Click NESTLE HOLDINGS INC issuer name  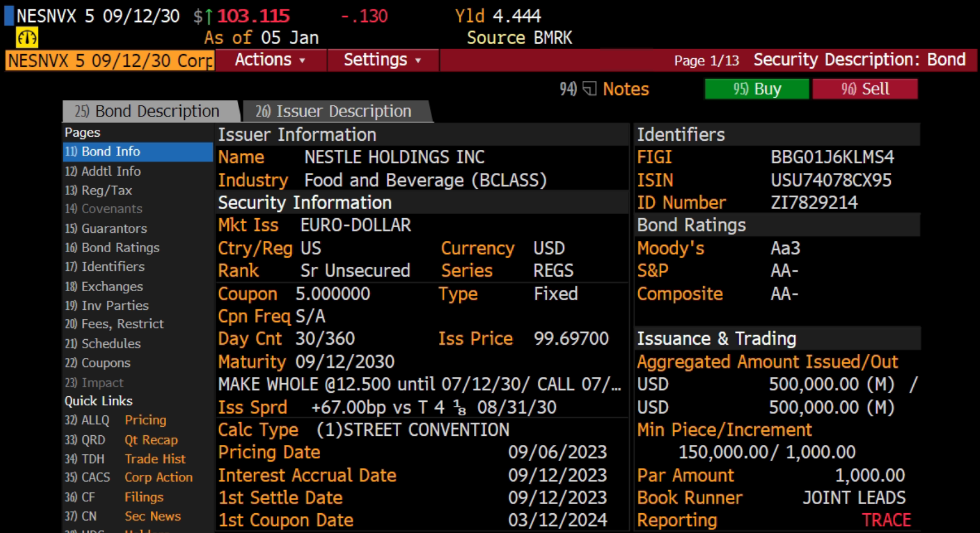394,157
